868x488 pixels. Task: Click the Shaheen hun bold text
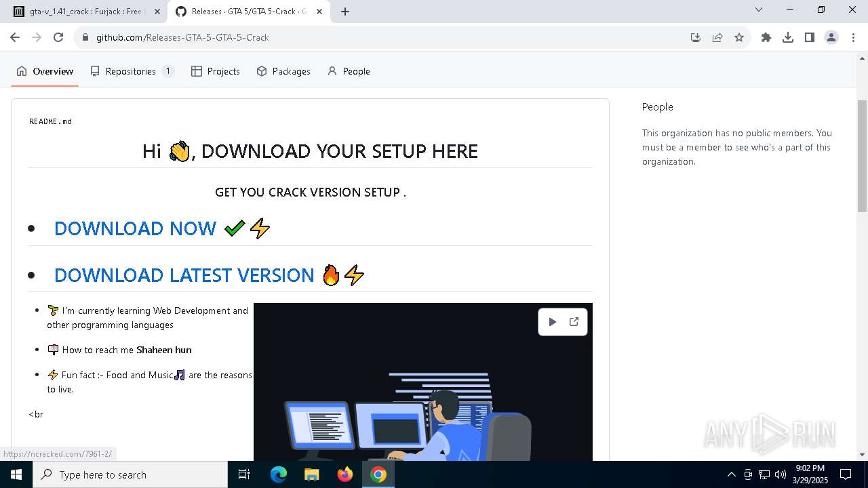coord(164,350)
